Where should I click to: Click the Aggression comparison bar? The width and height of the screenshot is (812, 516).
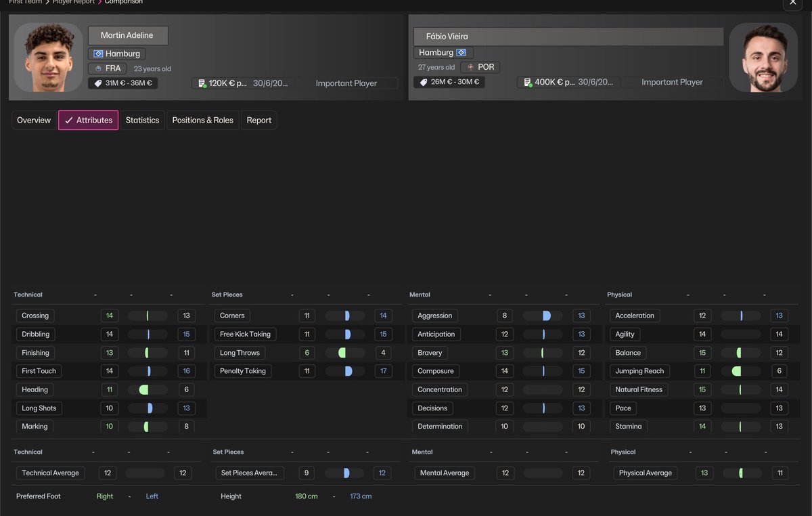pos(543,316)
